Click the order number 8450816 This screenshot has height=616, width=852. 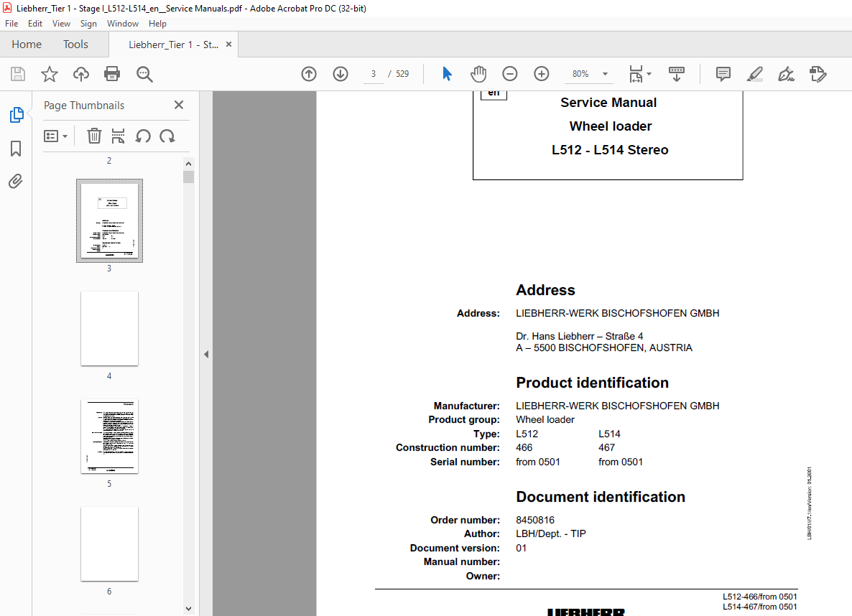535,520
